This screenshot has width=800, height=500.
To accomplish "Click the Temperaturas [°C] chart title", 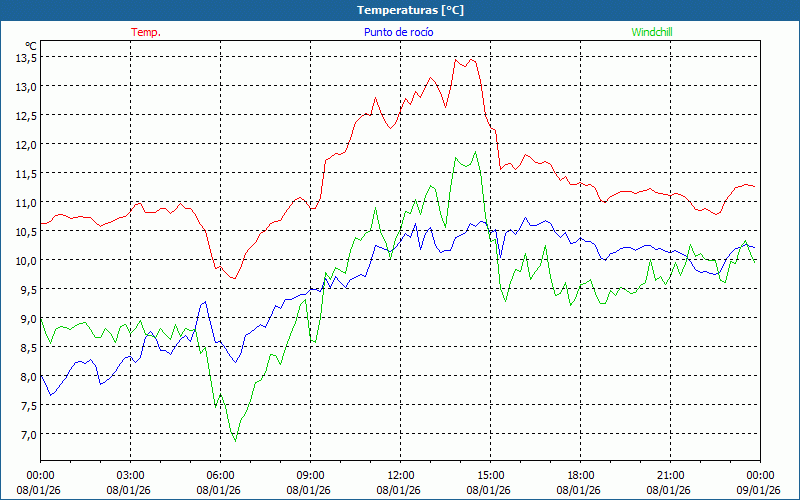I will (410, 10).
